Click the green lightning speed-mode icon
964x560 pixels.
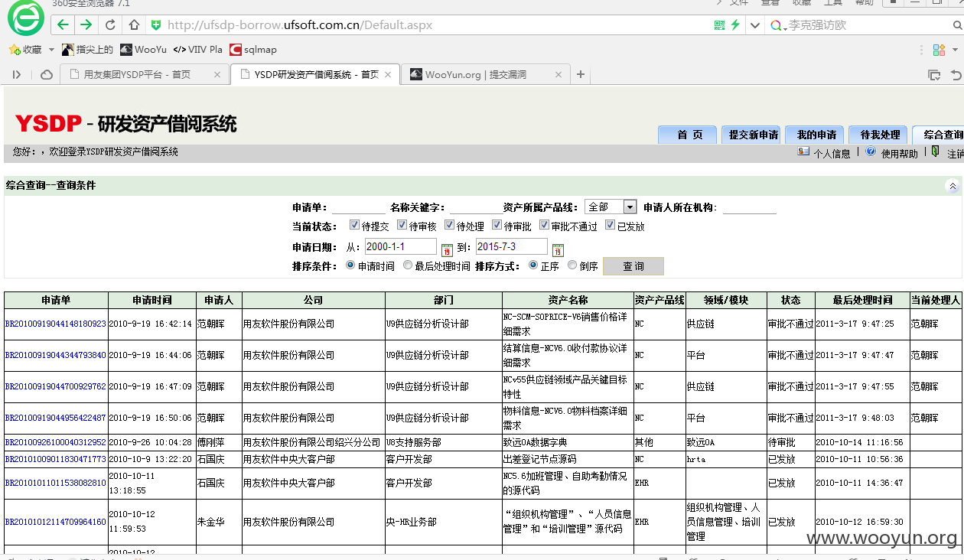click(x=735, y=24)
